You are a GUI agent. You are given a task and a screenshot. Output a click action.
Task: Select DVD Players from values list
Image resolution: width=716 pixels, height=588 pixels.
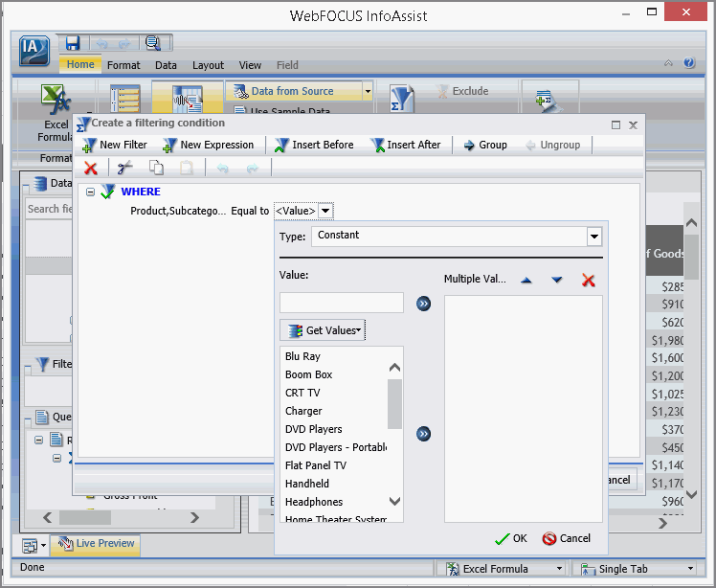[x=313, y=429]
